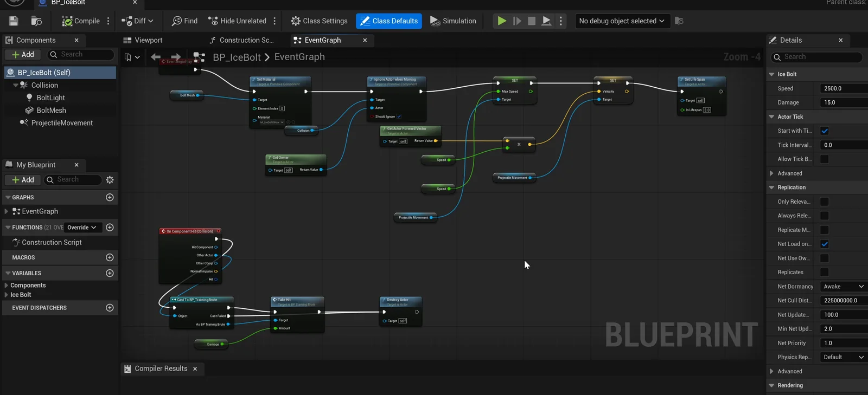Open the Net Dormancy dropdown

pos(844,287)
